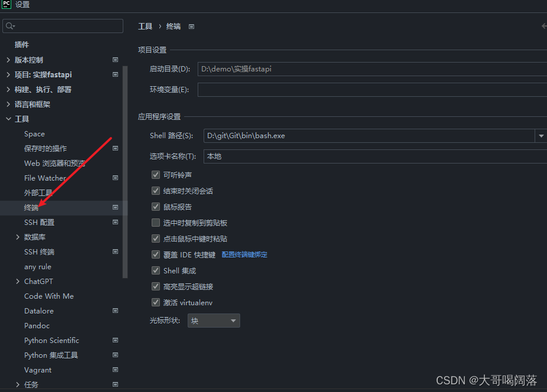Viewport: 547px width, 392px height.
Task: Click the PyCharm logo in the title bar
Action: [6, 6]
